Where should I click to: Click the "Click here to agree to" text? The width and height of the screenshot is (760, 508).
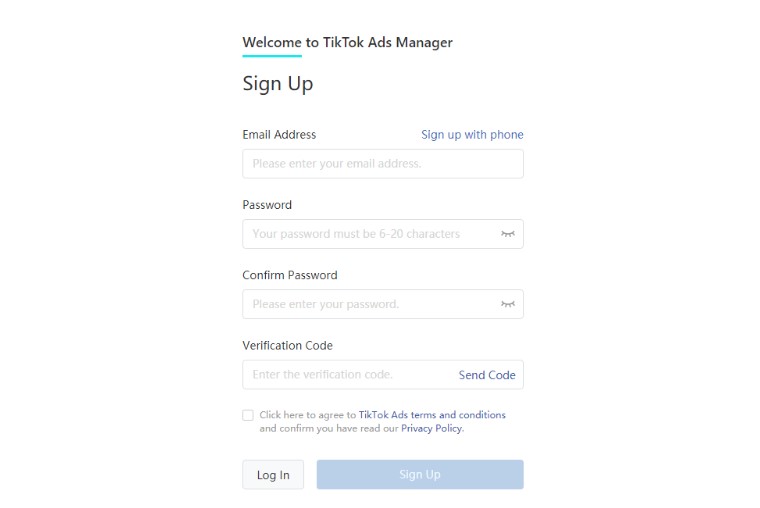pyautogui.click(x=308, y=415)
